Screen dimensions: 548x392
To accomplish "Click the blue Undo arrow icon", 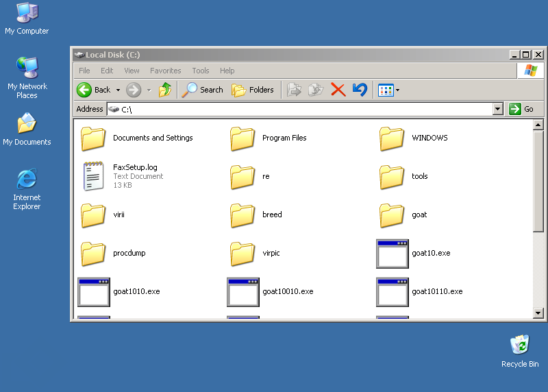I will [360, 90].
